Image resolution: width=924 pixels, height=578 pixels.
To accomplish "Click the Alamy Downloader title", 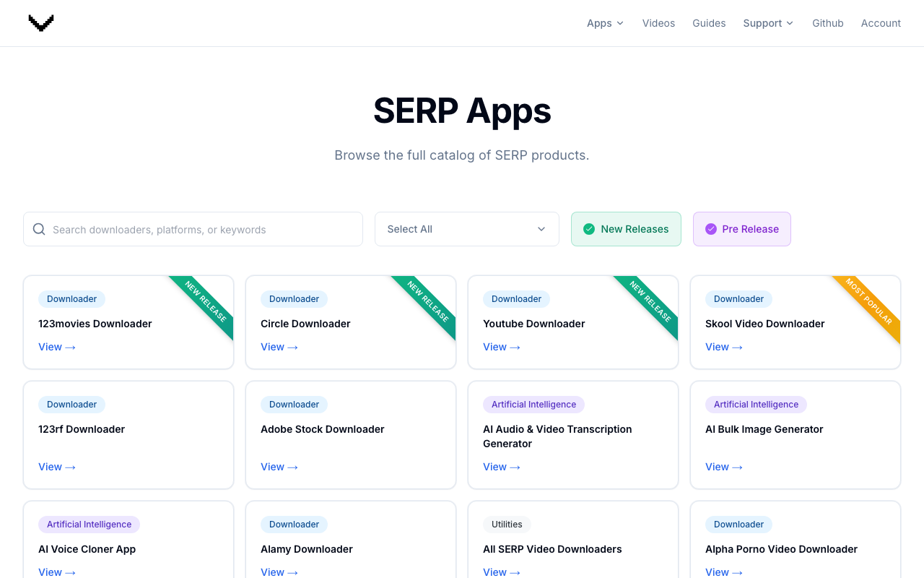I will point(307,549).
